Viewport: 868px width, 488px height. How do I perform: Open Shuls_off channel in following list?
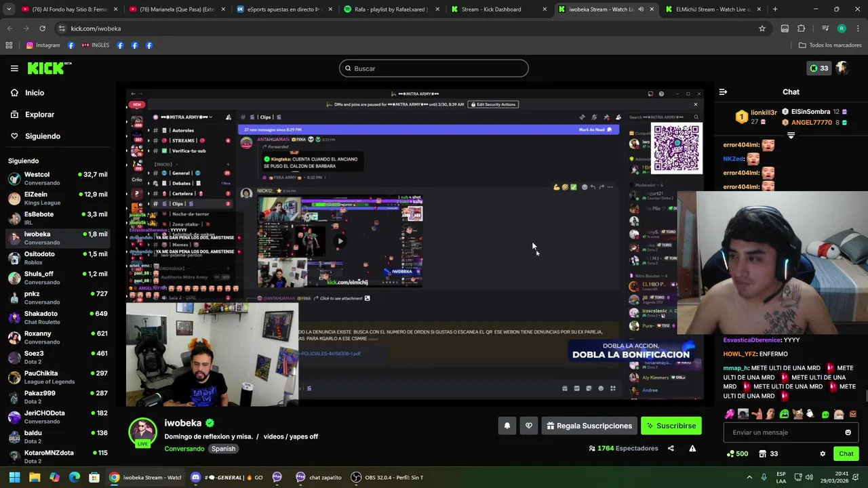(58, 278)
